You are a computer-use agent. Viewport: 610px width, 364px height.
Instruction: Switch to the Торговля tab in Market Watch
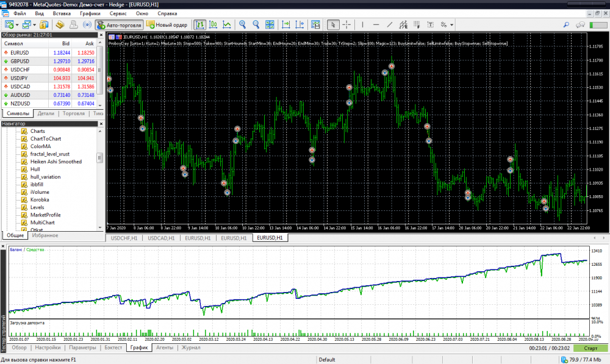(x=74, y=113)
